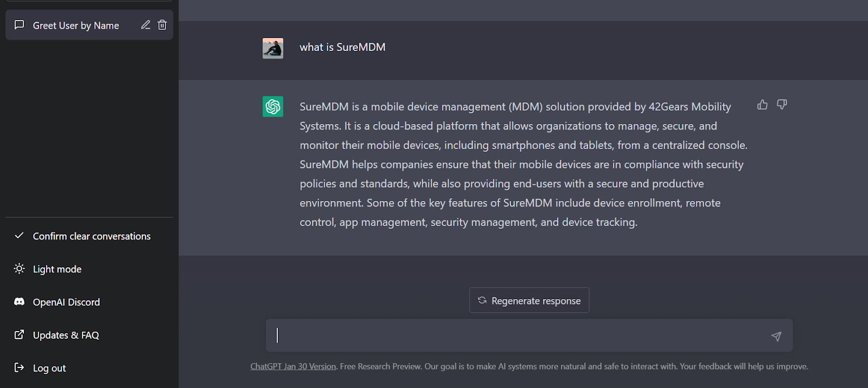Viewport: 868px width, 388px height.
Task: Give thumbs up to the response
Action: [x=762, y=105]
